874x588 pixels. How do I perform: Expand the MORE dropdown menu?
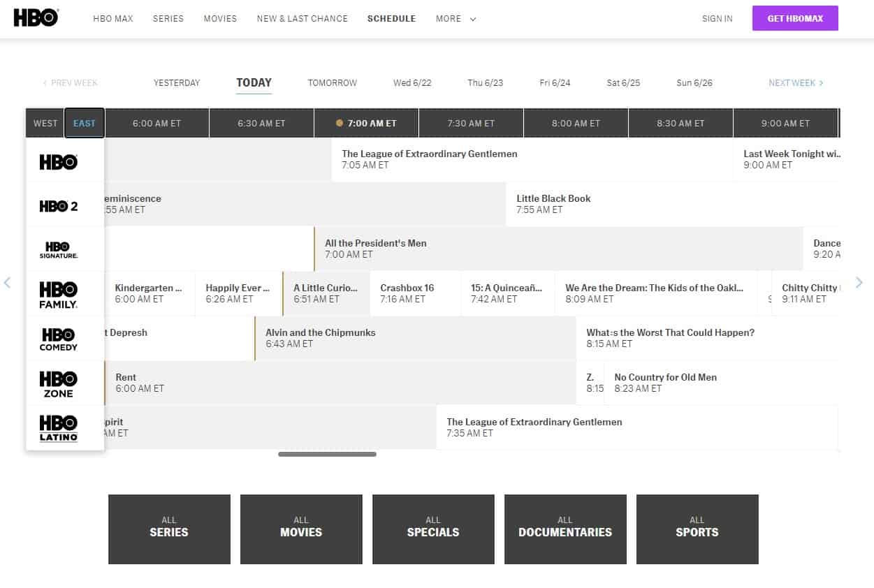pyautogui.click(x=456, y=19)
